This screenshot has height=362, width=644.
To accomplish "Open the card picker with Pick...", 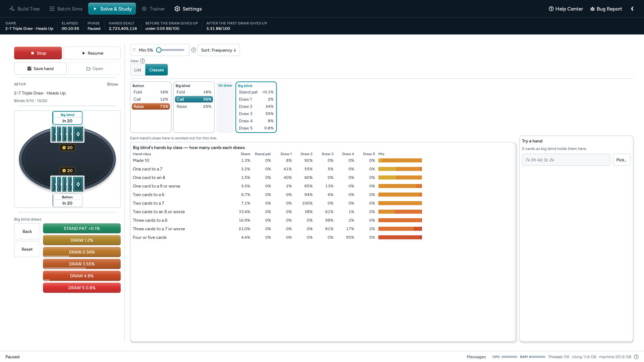I will click(x=622, y=160).
